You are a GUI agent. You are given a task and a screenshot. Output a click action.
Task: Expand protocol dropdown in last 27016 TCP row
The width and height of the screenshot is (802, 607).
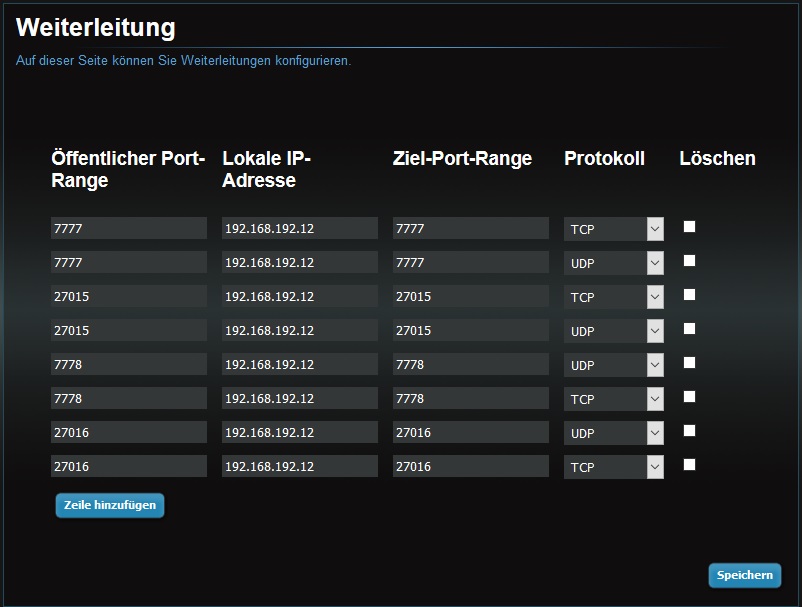point(613,467)
